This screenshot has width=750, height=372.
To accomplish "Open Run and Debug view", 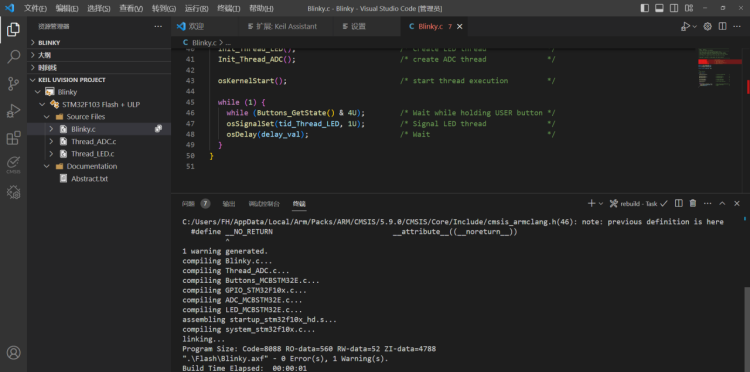I will pos(13,111).
